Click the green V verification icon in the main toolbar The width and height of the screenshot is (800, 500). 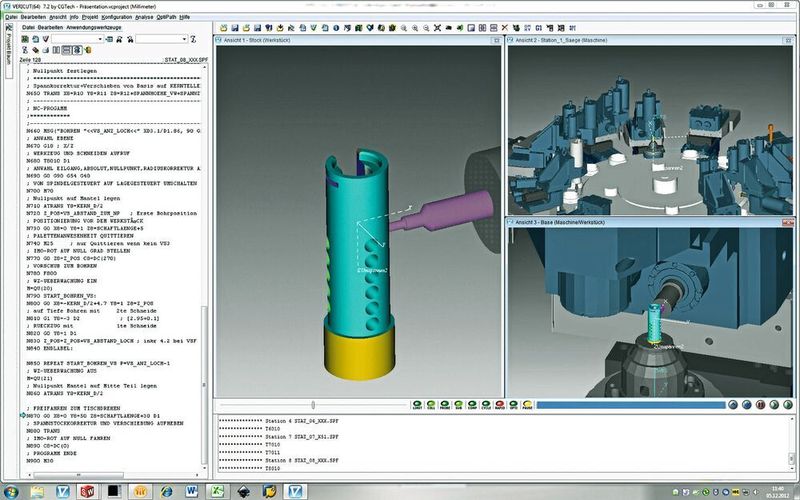[314, 28]
